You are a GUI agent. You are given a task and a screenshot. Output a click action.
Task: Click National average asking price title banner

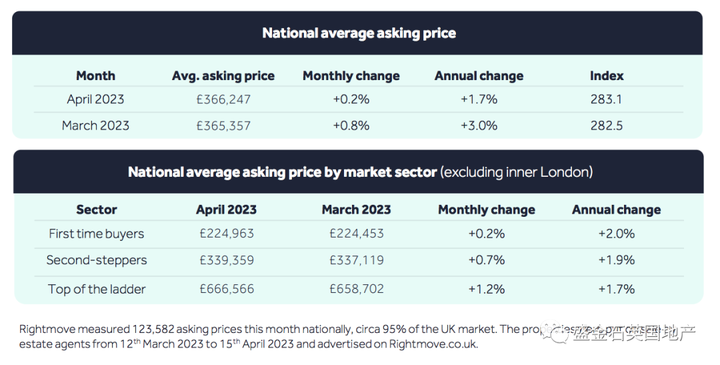coord(357,33)
